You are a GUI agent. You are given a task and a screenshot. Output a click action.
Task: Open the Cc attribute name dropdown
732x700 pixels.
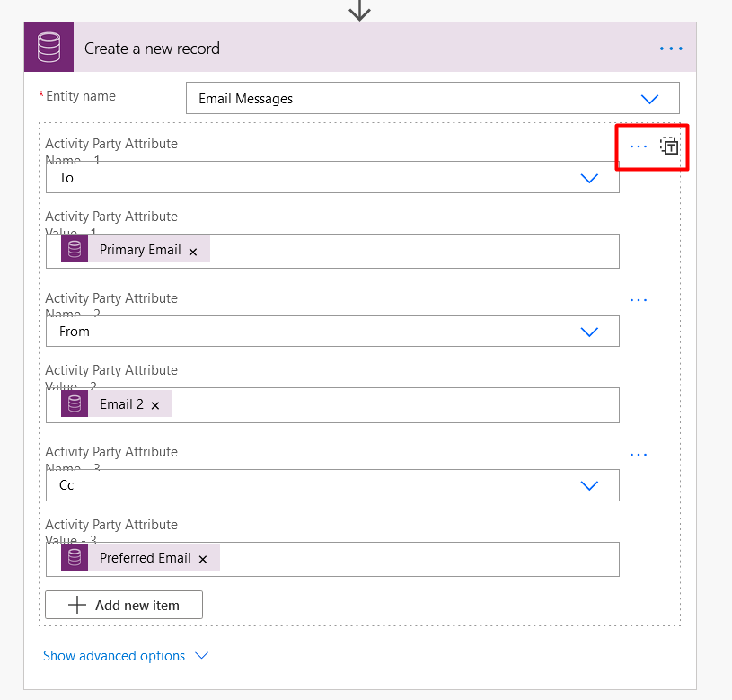[x=589, y=485]
